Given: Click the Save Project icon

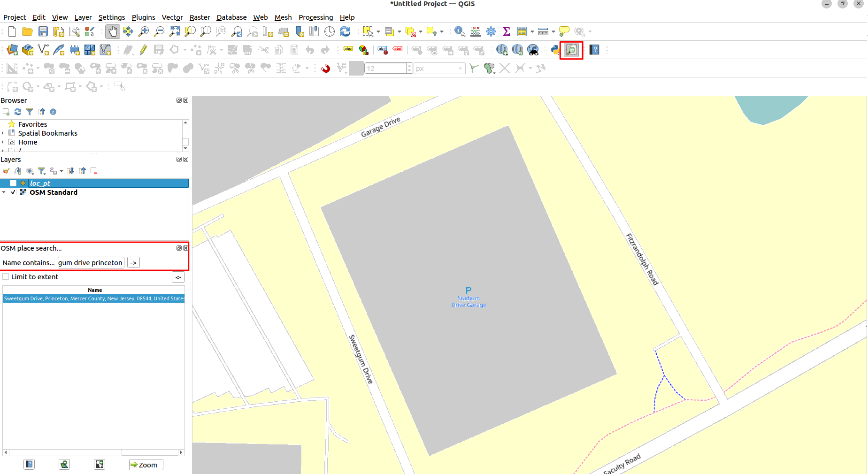Looking at the screenshot, I should (x=43, y=31).
